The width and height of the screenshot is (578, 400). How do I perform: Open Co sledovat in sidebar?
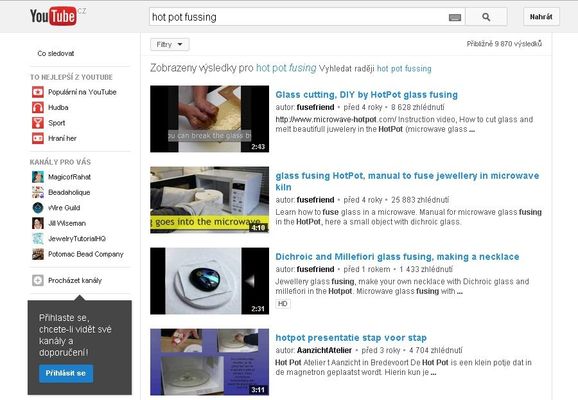click(56, 53)
